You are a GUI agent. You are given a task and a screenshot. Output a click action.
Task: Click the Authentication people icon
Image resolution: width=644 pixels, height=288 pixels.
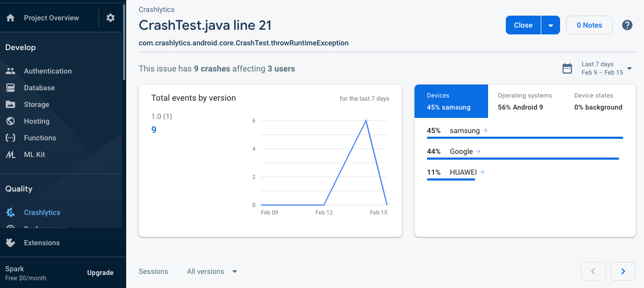click(x=10, y=71)
